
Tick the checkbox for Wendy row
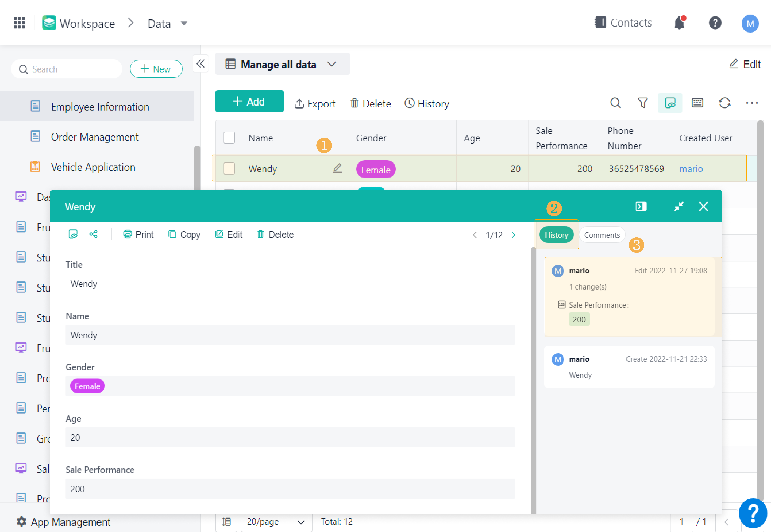(229, 168)
